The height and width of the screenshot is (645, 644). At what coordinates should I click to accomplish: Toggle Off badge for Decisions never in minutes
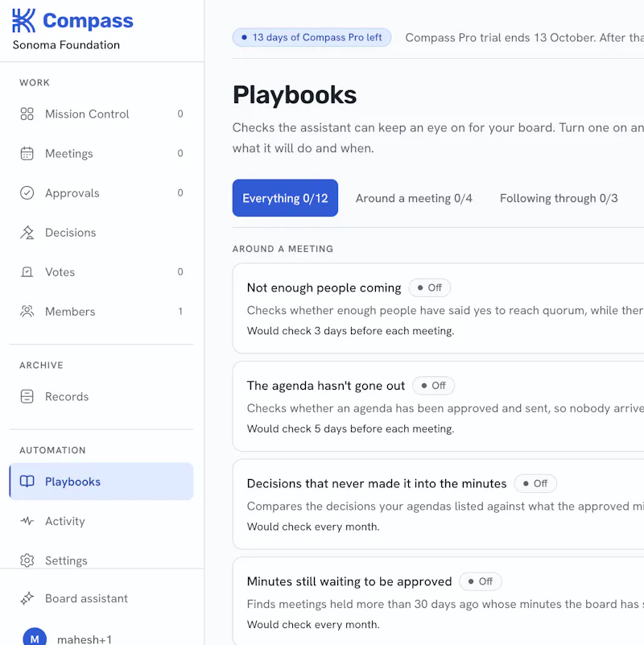[x=535, y=483]
